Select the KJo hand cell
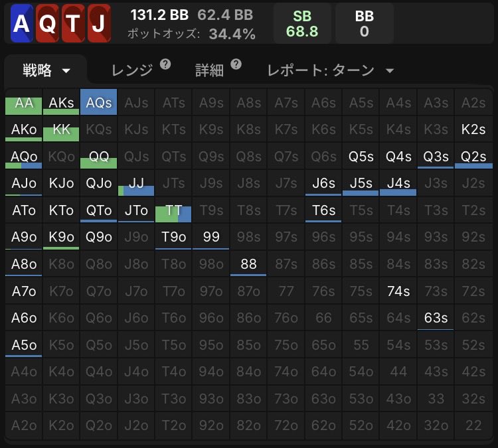 [x=61, y=183]
